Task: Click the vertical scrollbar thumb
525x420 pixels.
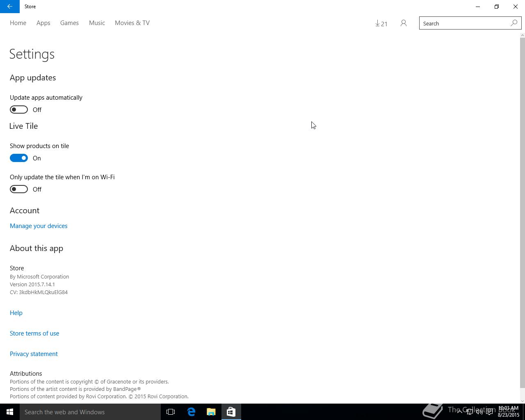Action: coord(522,213)
